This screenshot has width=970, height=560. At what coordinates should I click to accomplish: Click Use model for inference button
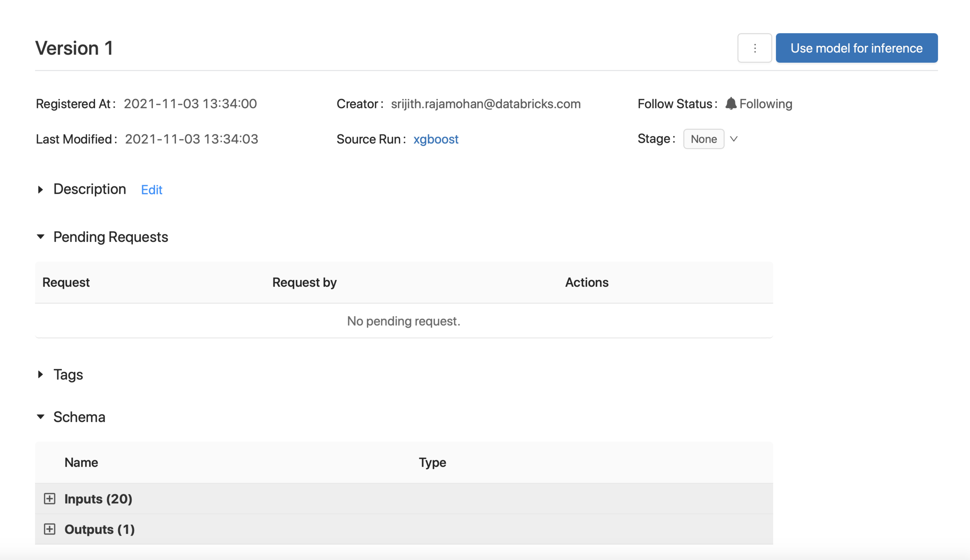856,48
